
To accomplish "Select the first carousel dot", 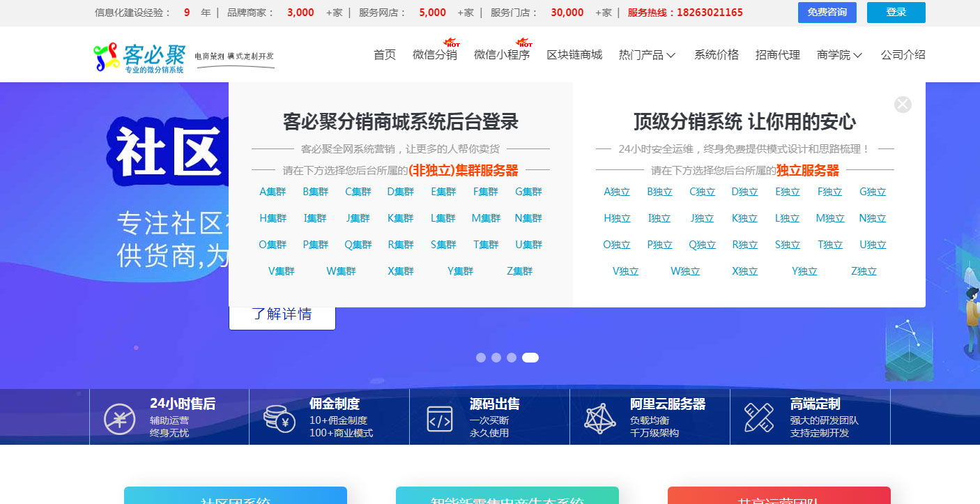I will [481, 358].
